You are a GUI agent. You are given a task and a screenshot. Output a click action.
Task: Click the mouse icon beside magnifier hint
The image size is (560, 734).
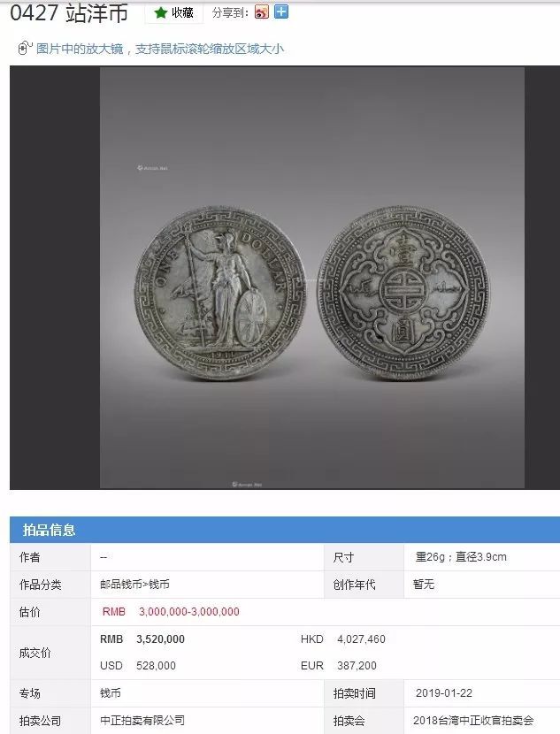tap(25, 48)
